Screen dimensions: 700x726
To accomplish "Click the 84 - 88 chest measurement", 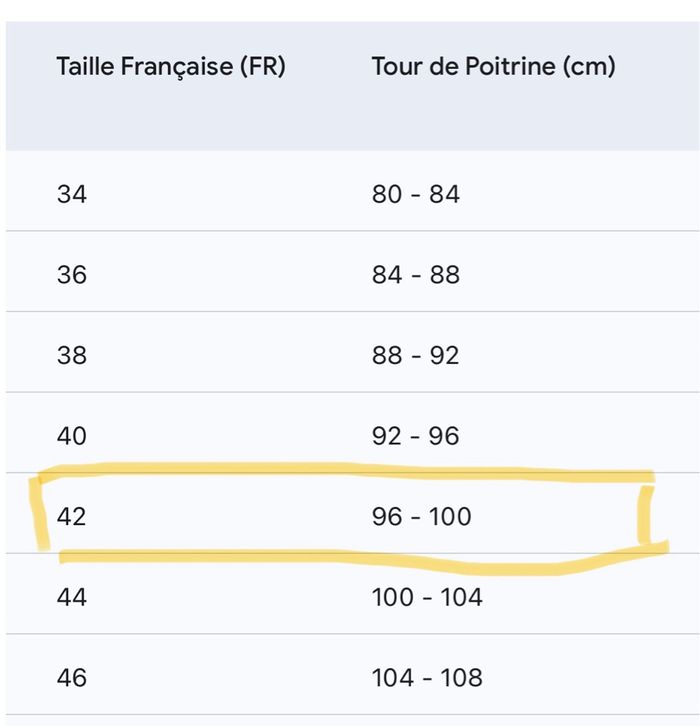I will (x=416, y=274).
